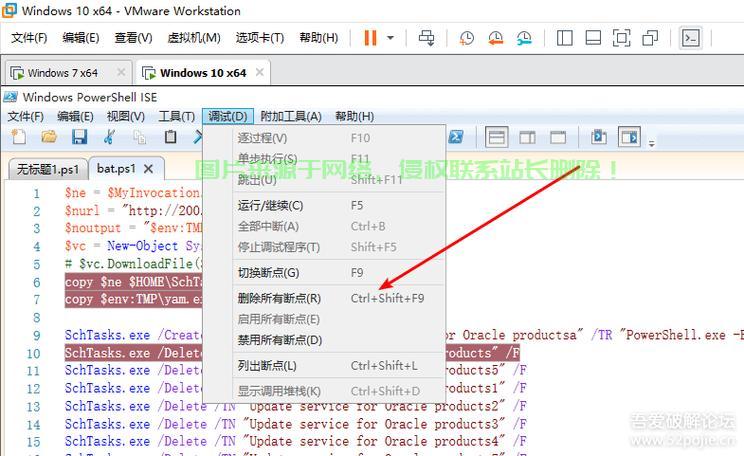Click the Paste clipboard icon

point(170,137)
